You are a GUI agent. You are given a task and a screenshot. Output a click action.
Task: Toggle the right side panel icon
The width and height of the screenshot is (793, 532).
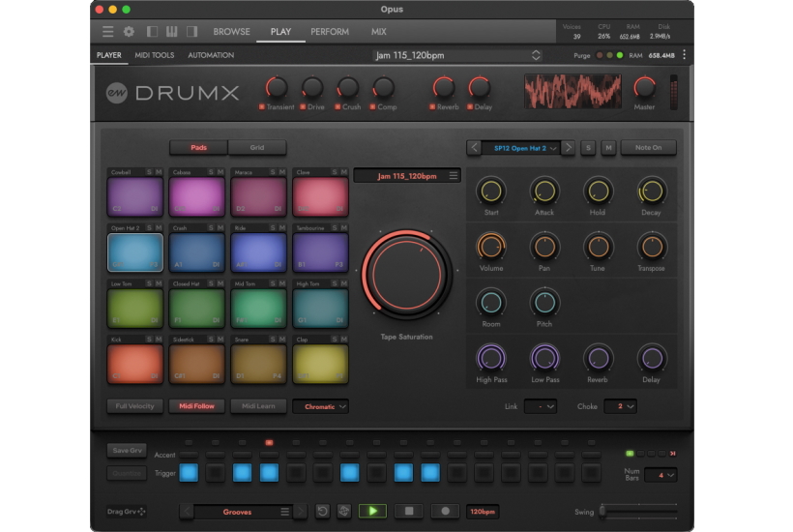191,31
